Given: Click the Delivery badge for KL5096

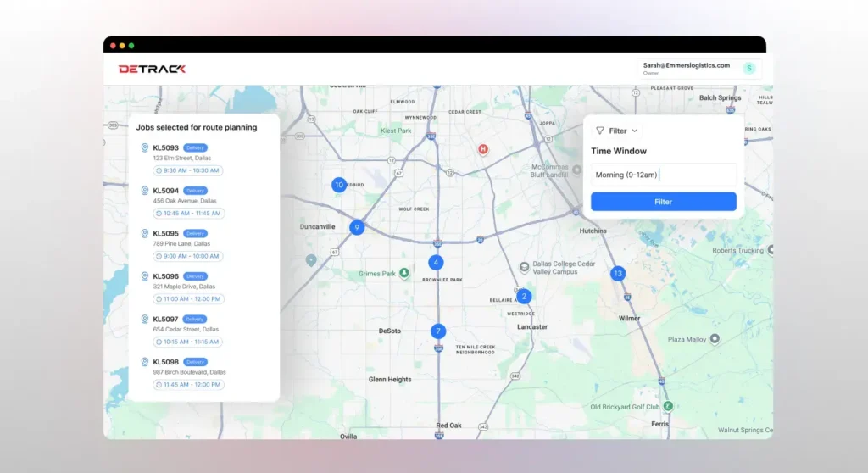Looking at the screenshot, I should point(195,275).
